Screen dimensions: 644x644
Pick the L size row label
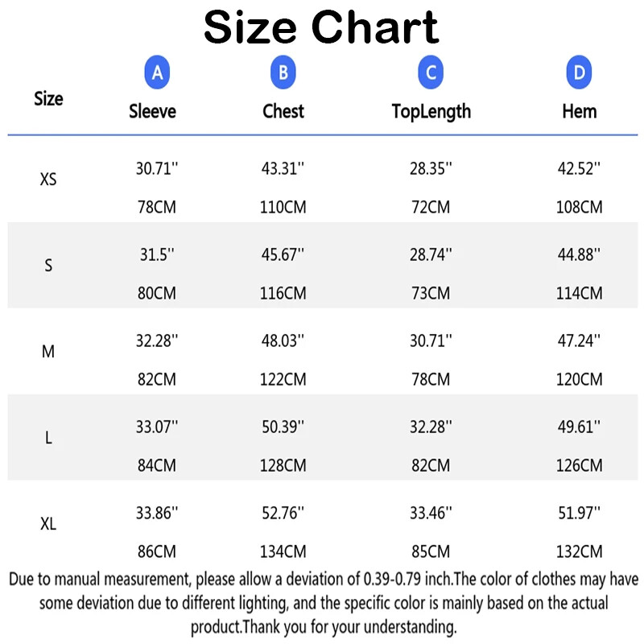click(48, 438)
